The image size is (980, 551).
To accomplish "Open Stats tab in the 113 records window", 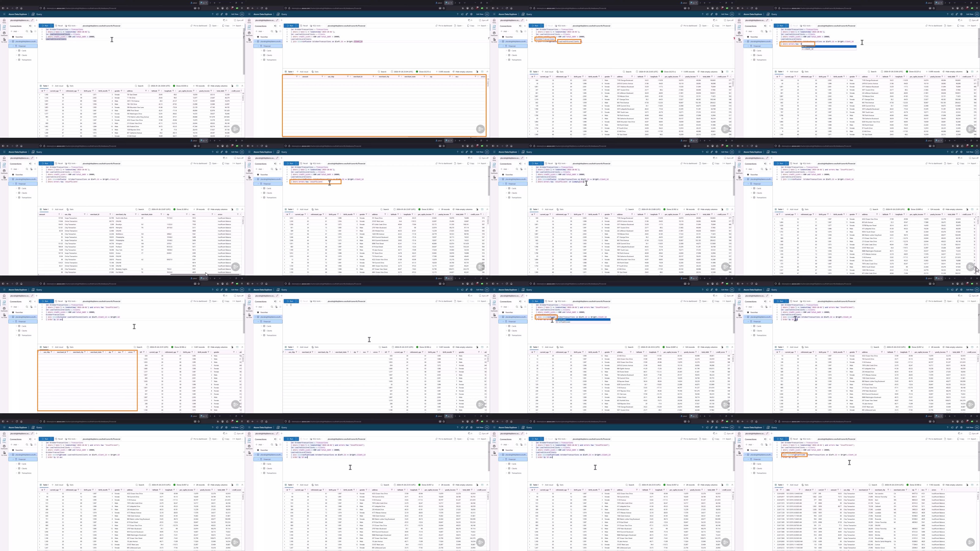I will (70, 86).
